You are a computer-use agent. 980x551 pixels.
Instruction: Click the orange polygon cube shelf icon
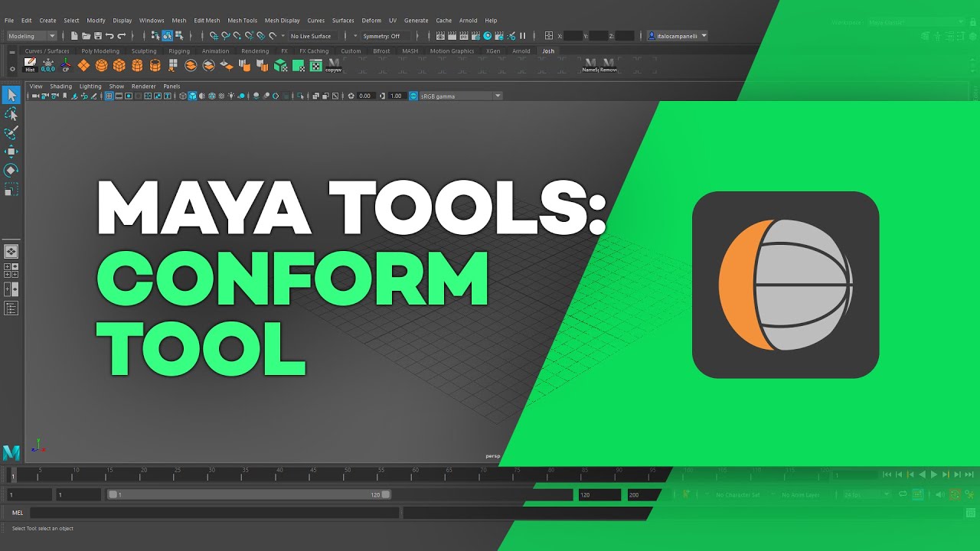(x=119, y=65)
